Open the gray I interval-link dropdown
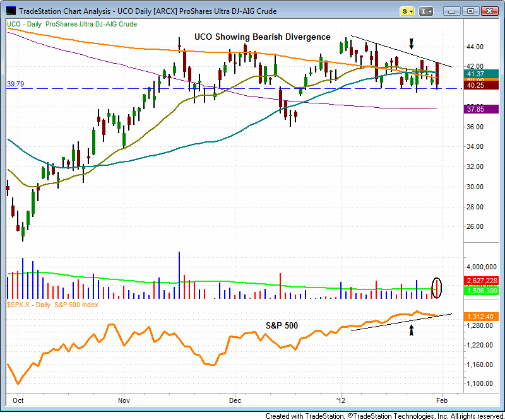Image resolution: width=505 pixels, height=420 pixels. 426,11
